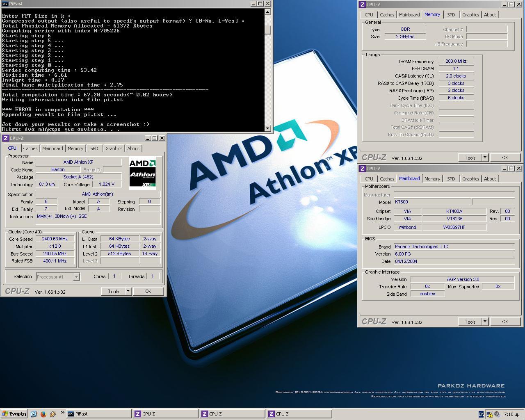
Task: Click the BIOS Date field 04/12/2004
Action: (x=454, y=261)
